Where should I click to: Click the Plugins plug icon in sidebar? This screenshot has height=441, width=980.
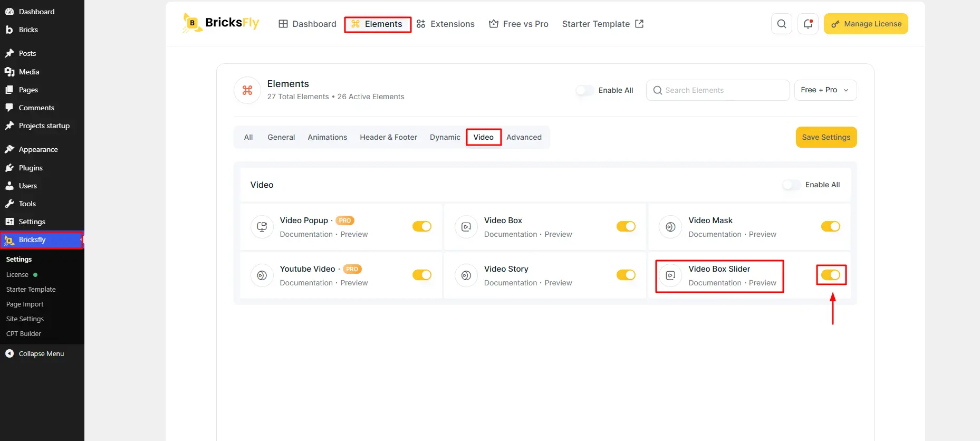coord(9,168)
